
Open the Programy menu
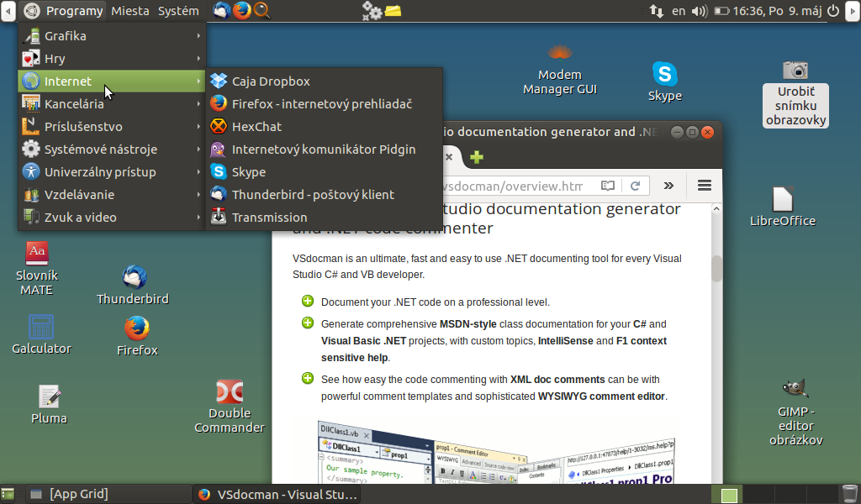(x=62, y=11)
